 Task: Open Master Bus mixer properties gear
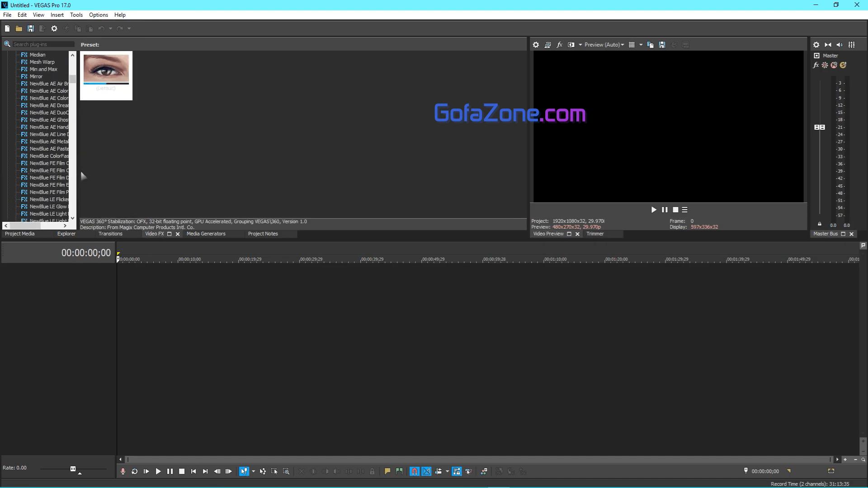[816, 45]
